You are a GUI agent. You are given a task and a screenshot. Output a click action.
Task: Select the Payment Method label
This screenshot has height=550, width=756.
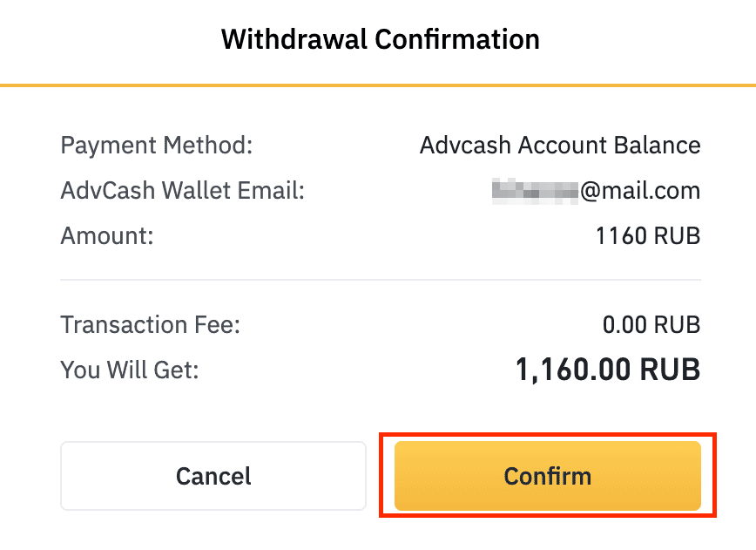click(156, 145)
